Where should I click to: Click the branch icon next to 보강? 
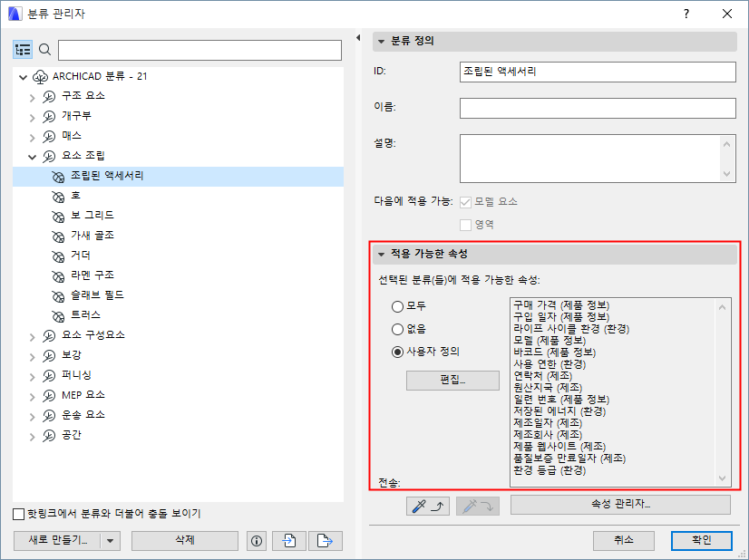click(x=49, y=356)
